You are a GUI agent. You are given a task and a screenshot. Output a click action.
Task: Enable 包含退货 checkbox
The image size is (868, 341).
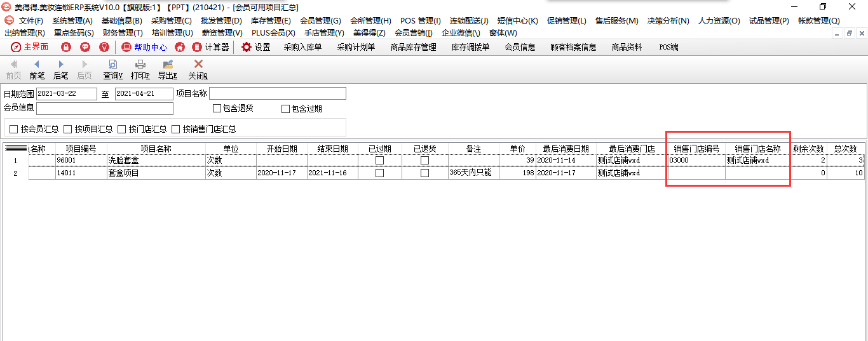217,108
